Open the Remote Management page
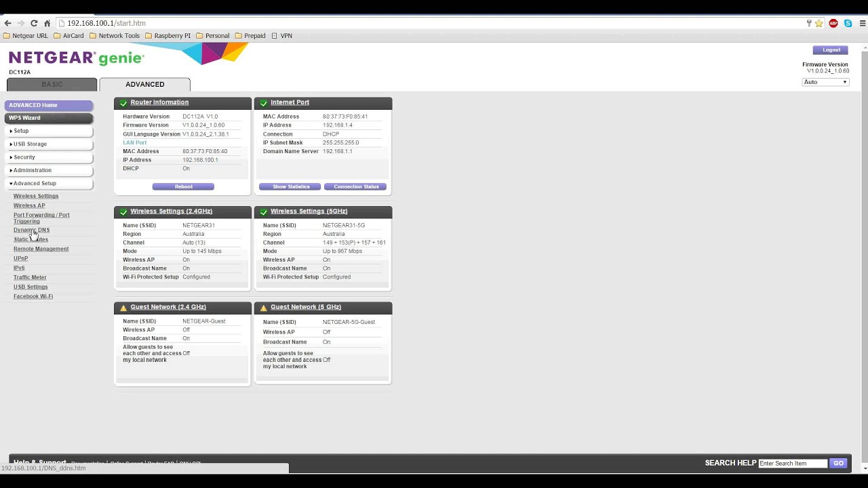This screenshot has width=868, height=488. point(41,249)
